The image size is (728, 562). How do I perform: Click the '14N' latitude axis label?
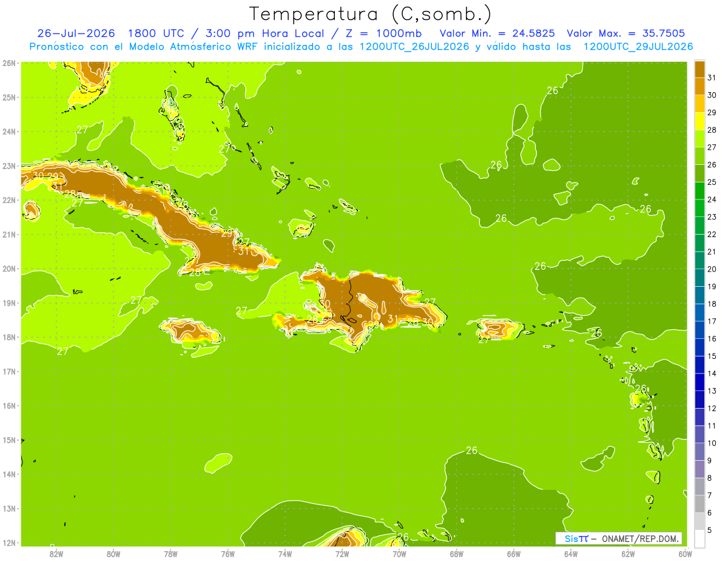click(9, 474)
